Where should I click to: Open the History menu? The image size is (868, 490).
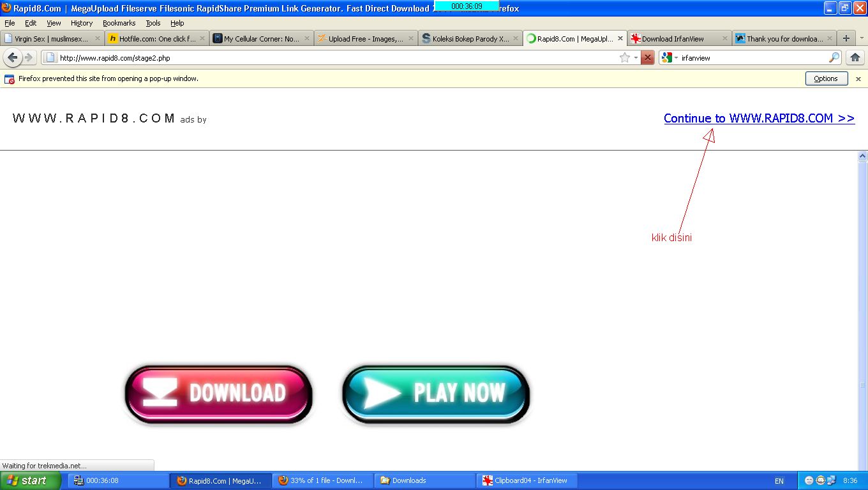(x=82, y=23)
